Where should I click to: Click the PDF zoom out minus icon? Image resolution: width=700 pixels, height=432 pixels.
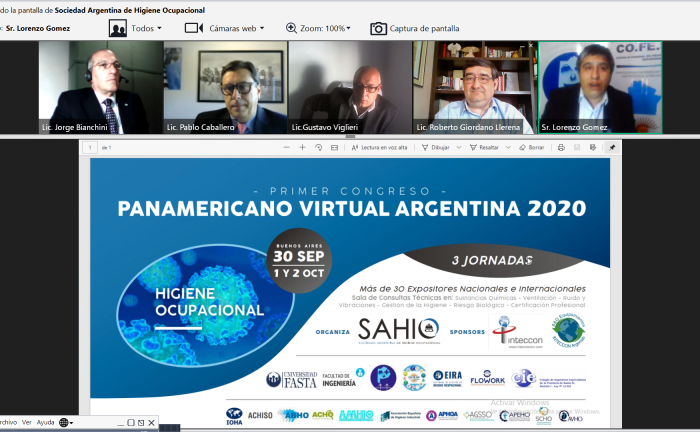tap(287, 148)
